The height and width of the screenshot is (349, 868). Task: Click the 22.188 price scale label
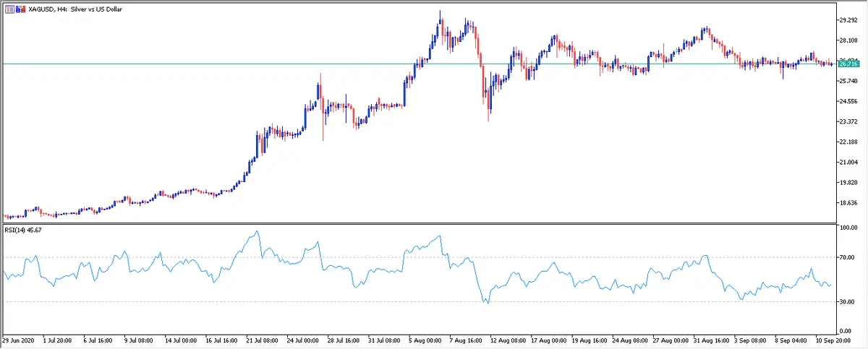(849, 142)
